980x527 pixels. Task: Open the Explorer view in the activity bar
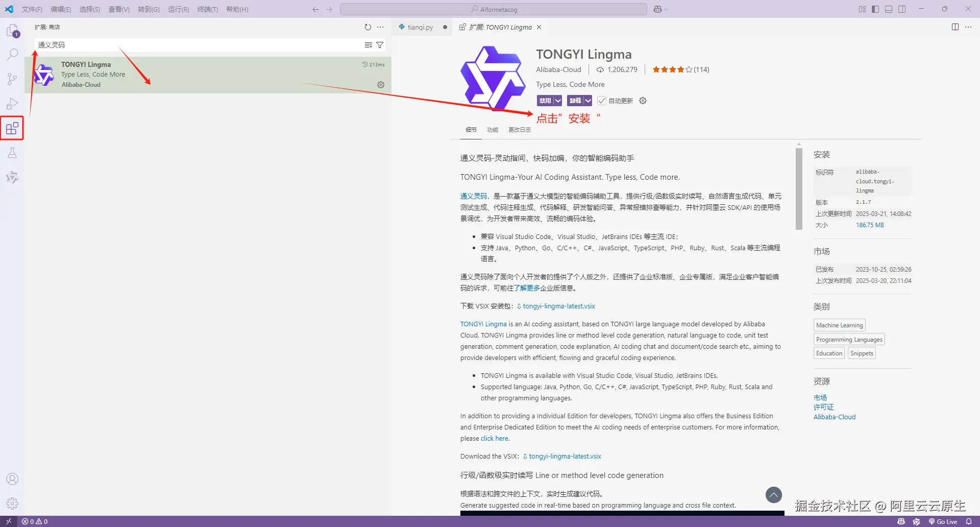coord(12,31)
